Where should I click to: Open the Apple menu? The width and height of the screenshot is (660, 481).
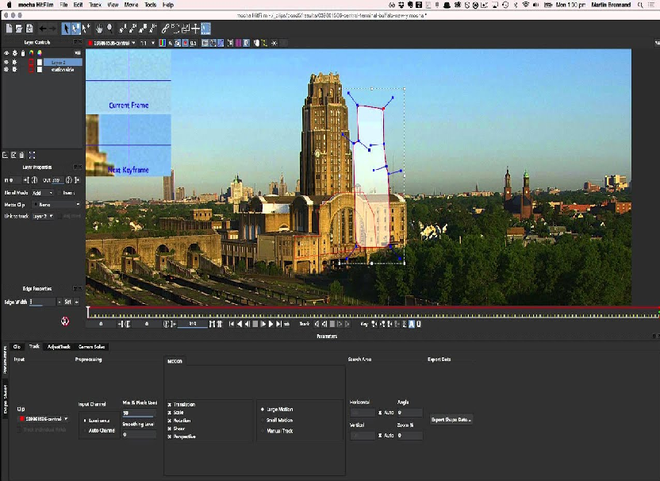[9, 5]
